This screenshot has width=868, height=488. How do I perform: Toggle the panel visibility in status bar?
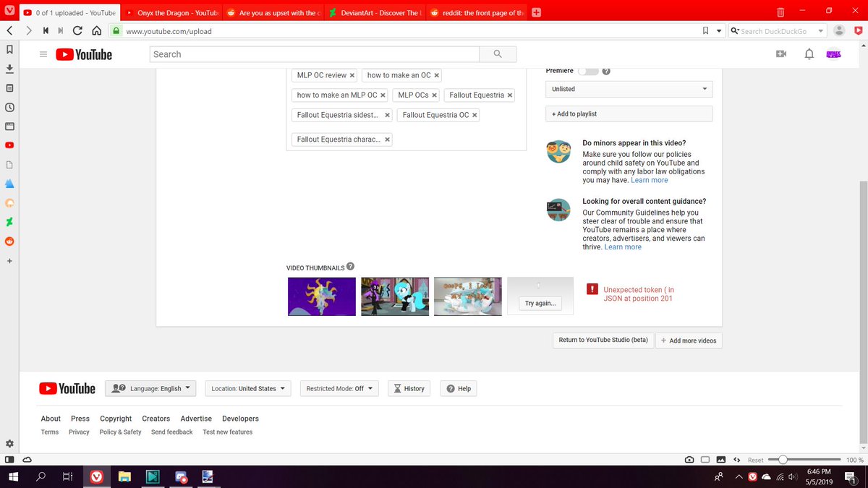click(x=9, y=460)
